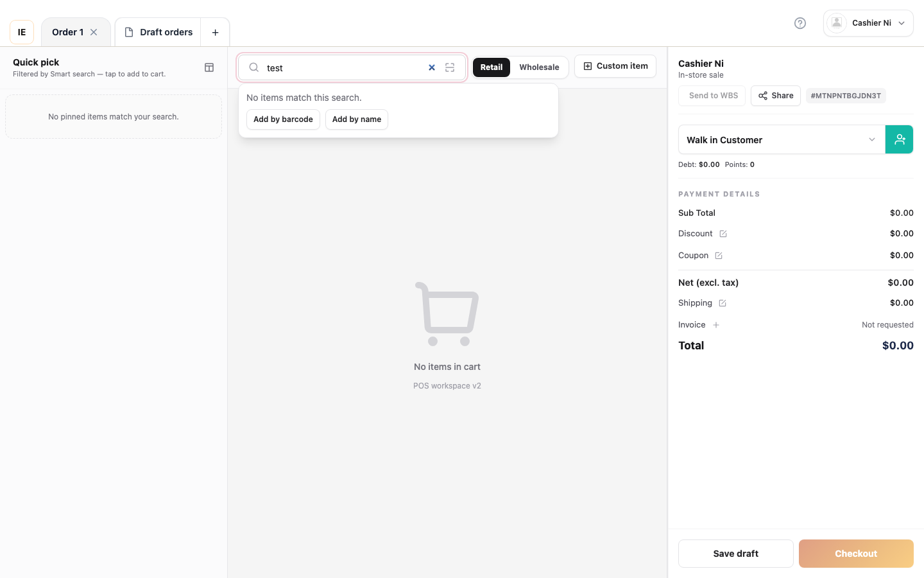The image size is (924, 578).
Task: Click the barcode scan icon in search box
Action: (x=450, y=67)
